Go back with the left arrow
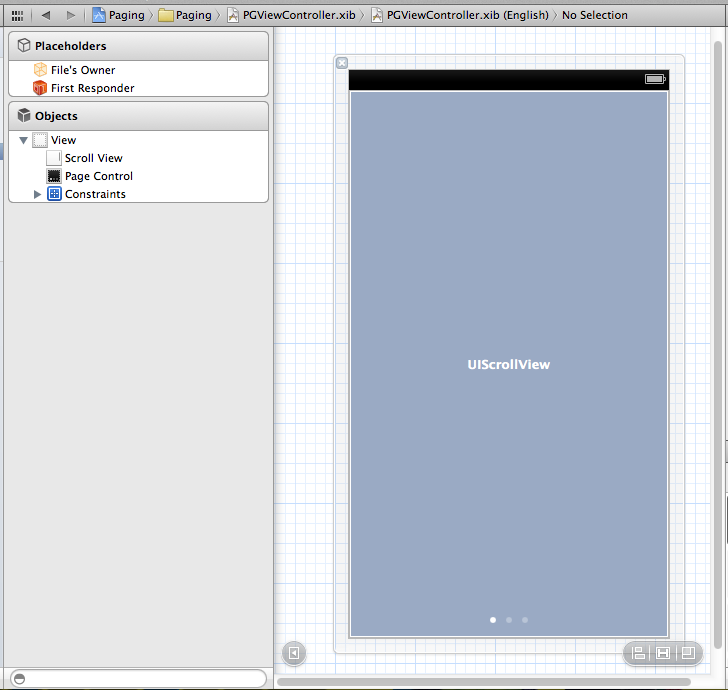 (x=46, y=15)
